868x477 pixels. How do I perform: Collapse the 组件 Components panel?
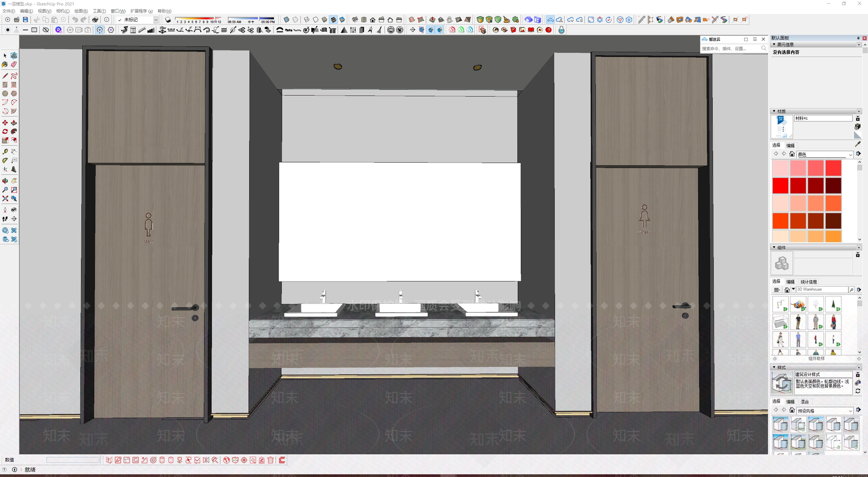coord(774,247)
